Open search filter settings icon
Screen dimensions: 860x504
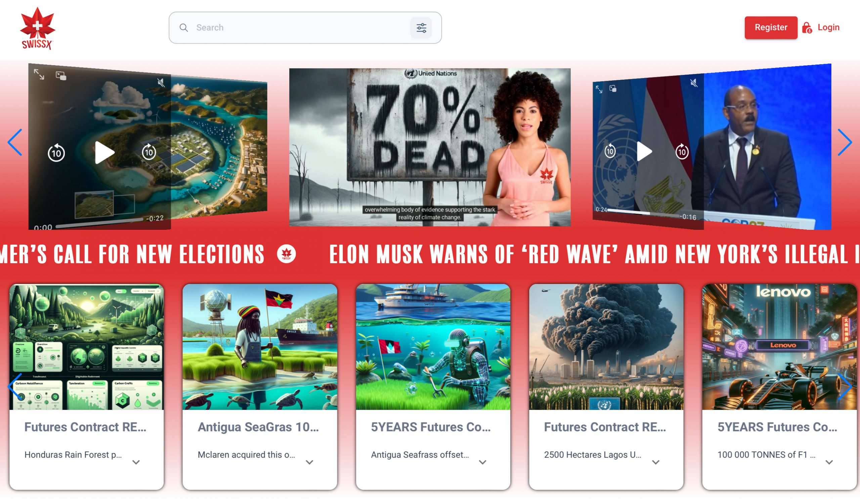click(421, 28)
